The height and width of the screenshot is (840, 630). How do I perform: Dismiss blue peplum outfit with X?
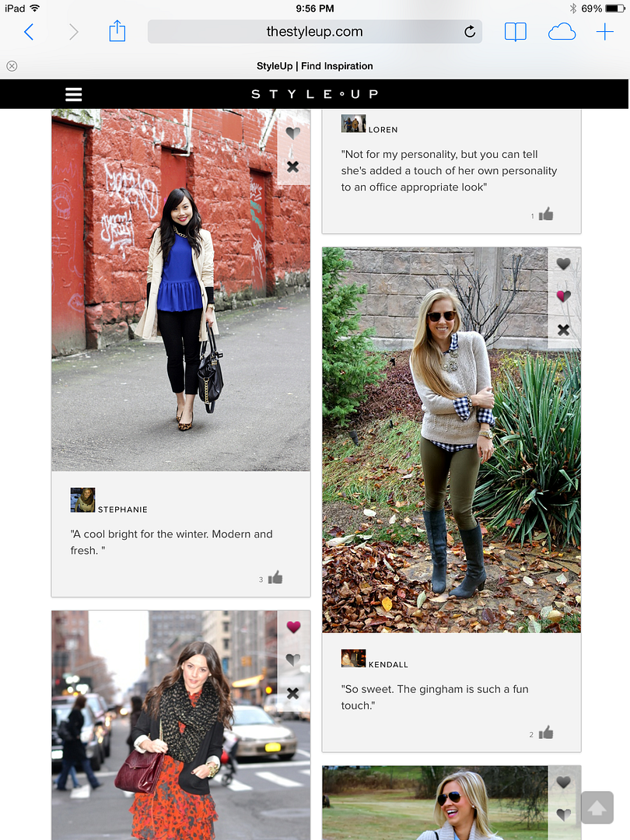tap(293, 166)
